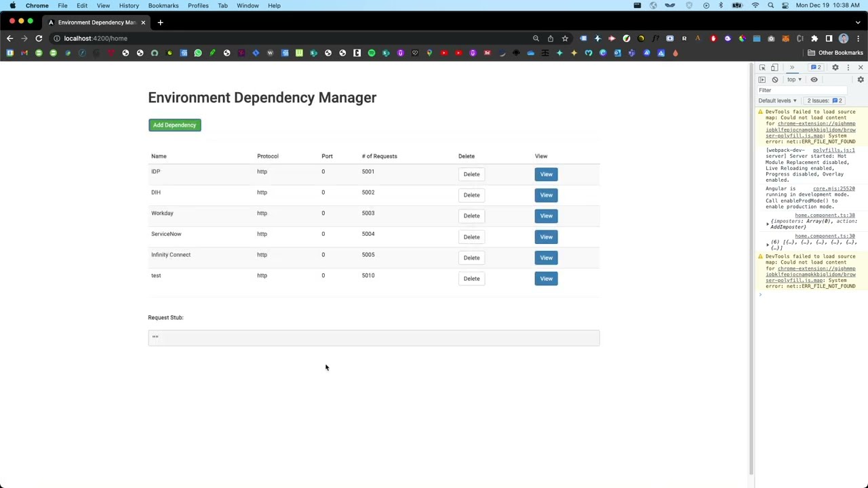Toggle the live expression eye icon

coord(814,79)
